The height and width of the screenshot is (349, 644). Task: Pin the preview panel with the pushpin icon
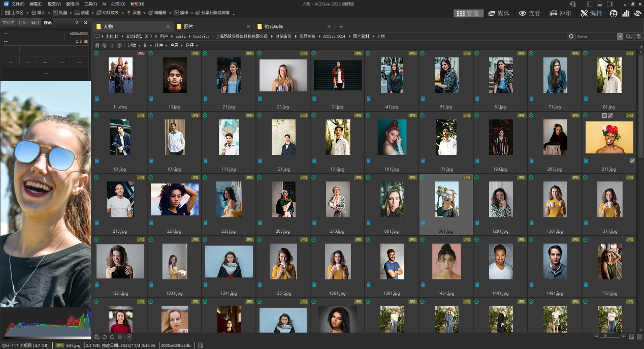pos(77,23)
